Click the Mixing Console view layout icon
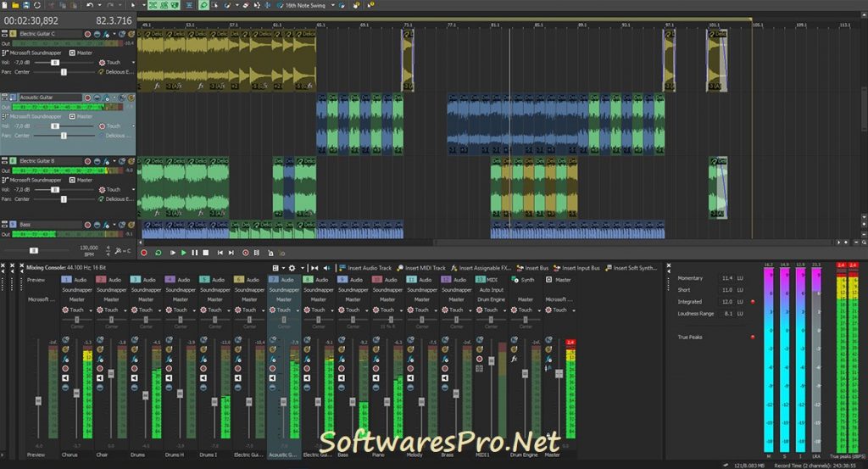This screenshot has width=868, height=469. pos(275,268)
